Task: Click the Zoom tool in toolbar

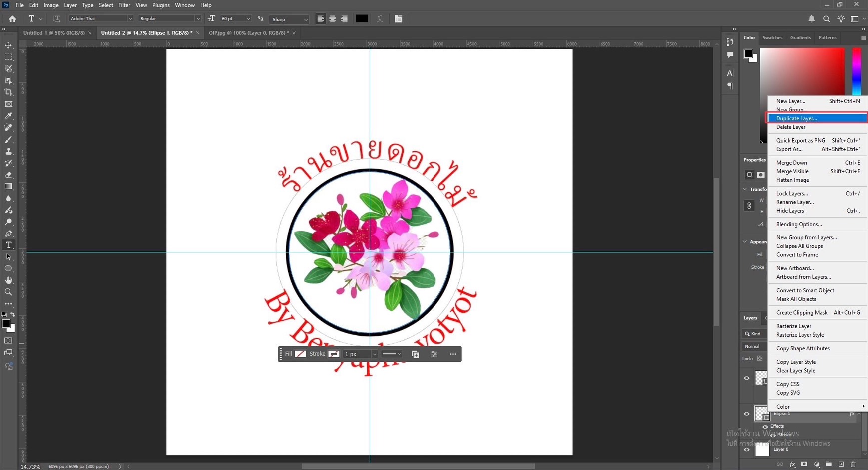Action: (x=8, y=292)
